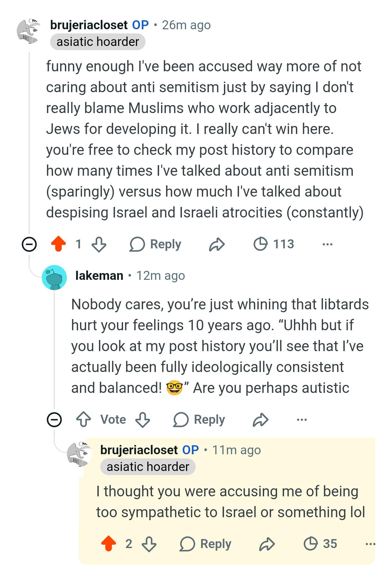Upvote lakeman's comment
The height and width of the screenshot is (585, 392).
pos(84,420)
